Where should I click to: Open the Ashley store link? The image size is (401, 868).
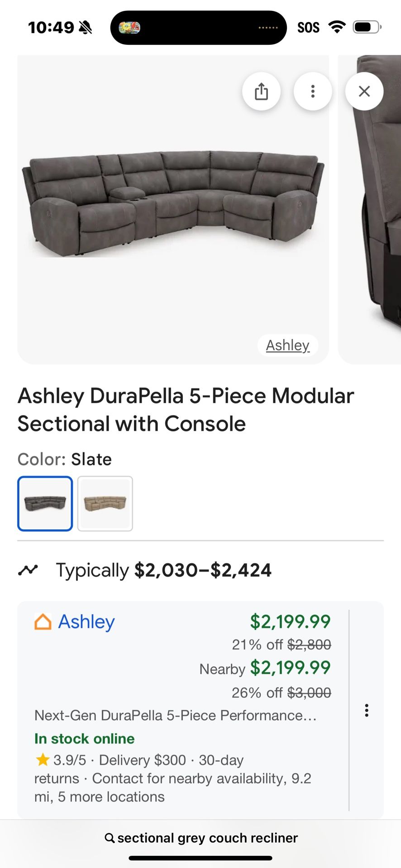86,622
